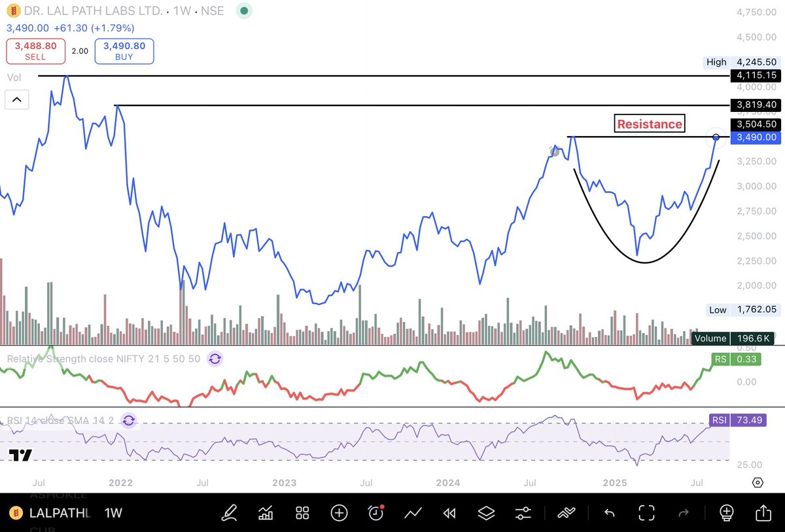
Task: Tap the share export icon
Action: 763,512
